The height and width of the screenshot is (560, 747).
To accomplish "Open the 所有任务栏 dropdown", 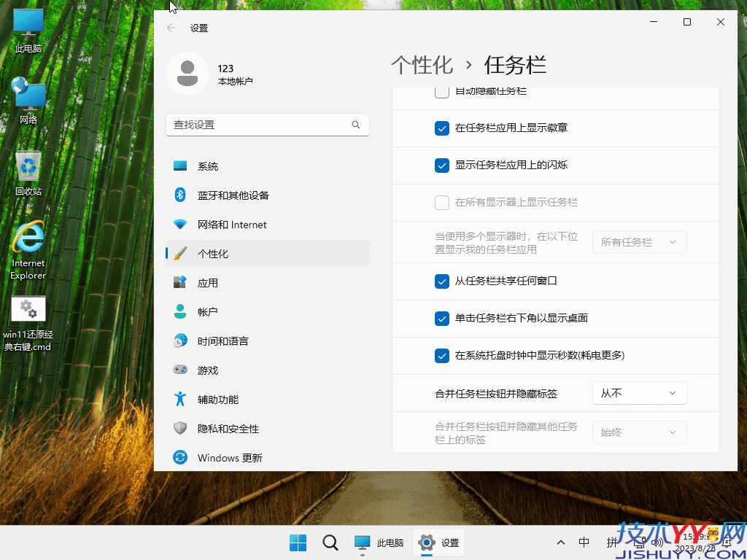I will click(638, 241).
